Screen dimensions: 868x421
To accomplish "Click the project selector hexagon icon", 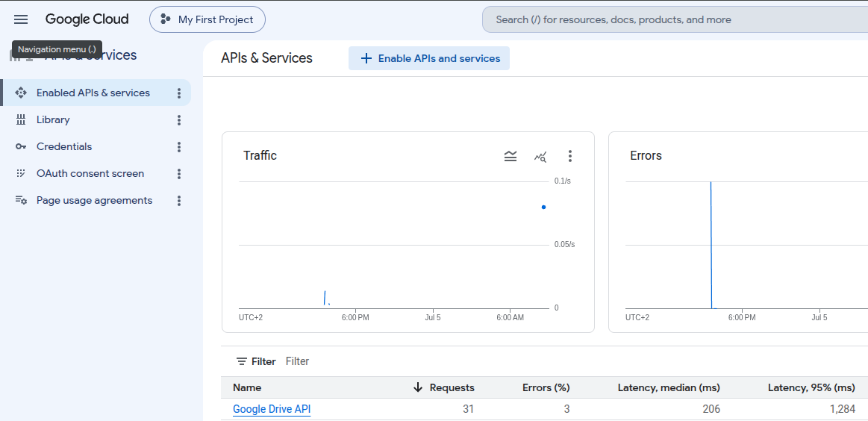I will (x=165, y=19).
